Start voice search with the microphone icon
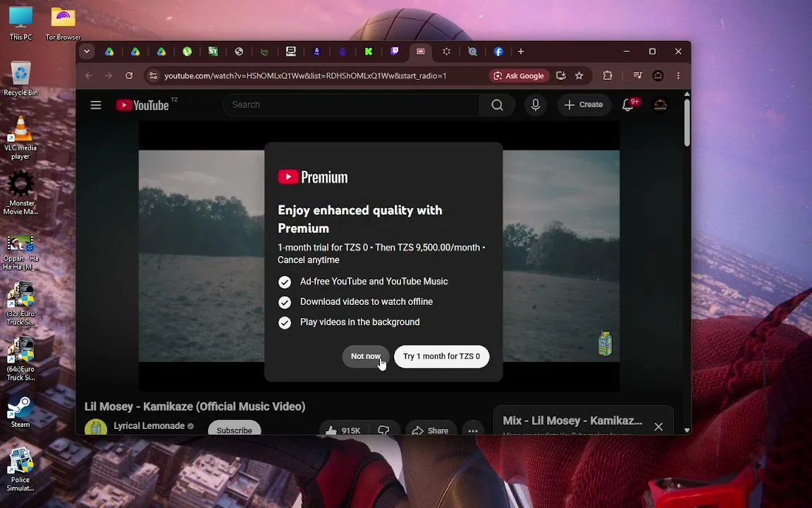812x508 pixels. click(x=536, y=105)
